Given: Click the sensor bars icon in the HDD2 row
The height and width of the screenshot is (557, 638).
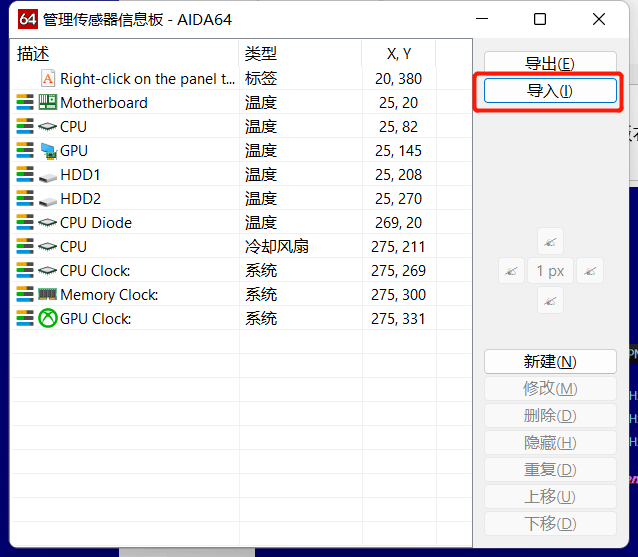Looking at the screenshot, I should coord(25,199).
